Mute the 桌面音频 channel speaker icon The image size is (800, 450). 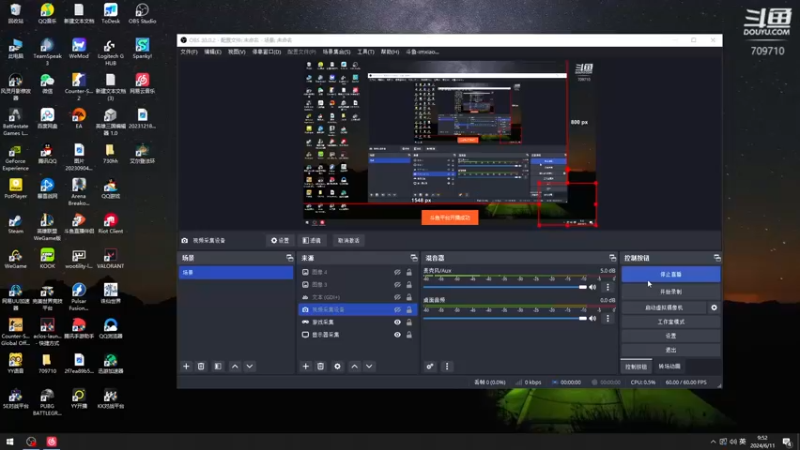click(592, 318)
